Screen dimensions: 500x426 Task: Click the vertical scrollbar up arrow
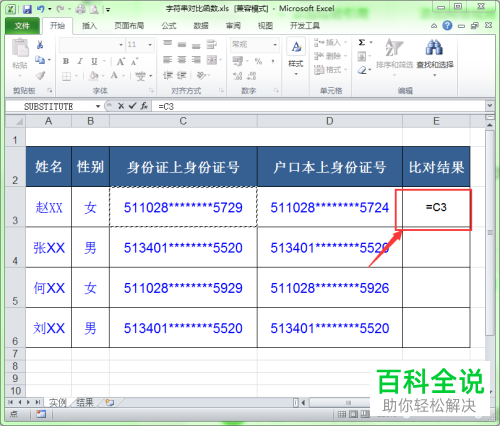[x=490, y=125]
